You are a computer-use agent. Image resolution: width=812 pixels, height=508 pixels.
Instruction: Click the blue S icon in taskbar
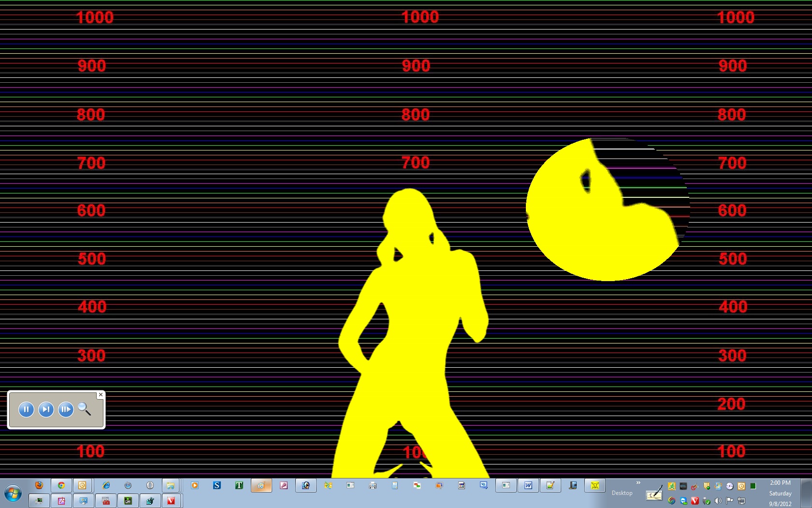(x=217, y=485)
